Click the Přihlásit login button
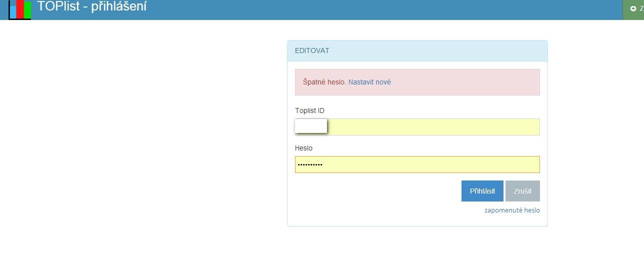This screenshot has height=256, width=644. tap(482, 191)
